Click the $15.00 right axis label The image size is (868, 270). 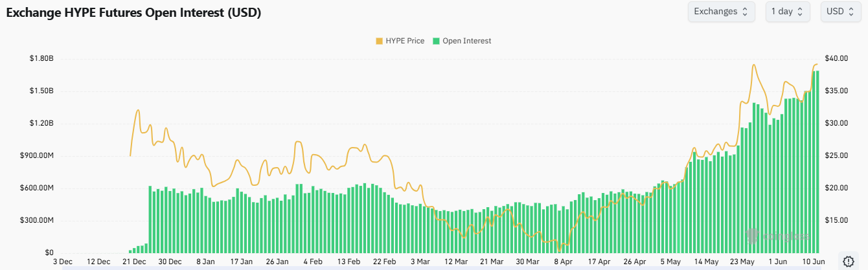pyautogui.click(x=837, y=220)
